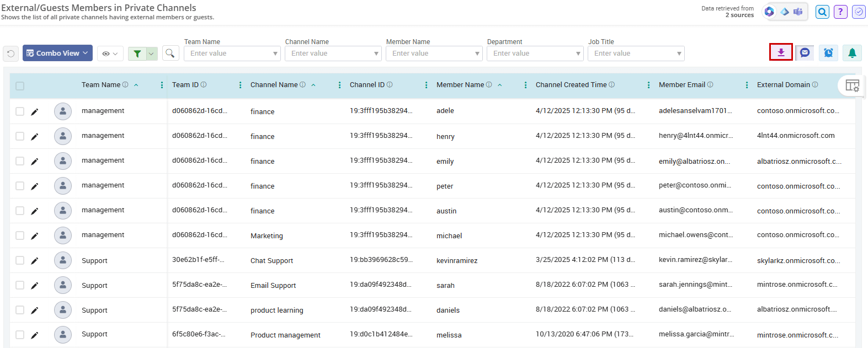This screenshot has width=868, height=348.
Task: Click the green alert bell icon
Action: tap(852, 52)
